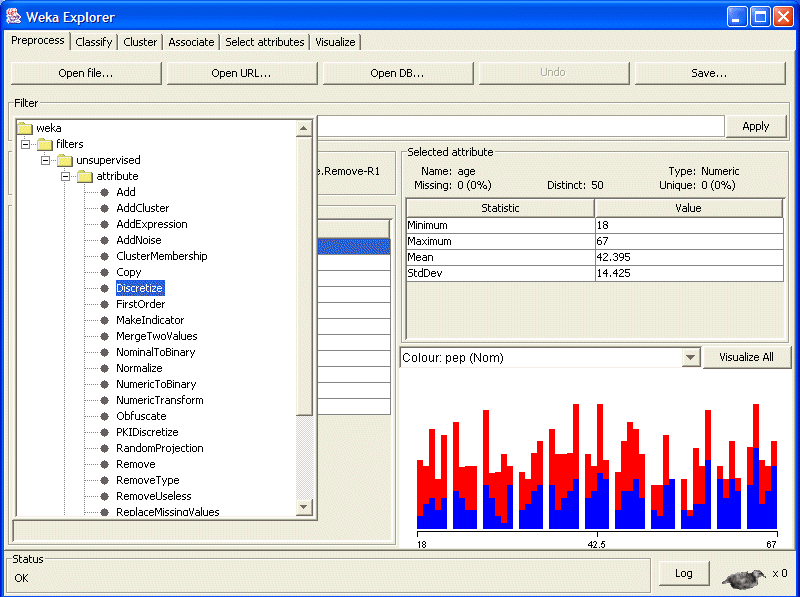Open the Select attributes tab
Image resolution: width=800 pixels, height=597 pixels.
264,42
